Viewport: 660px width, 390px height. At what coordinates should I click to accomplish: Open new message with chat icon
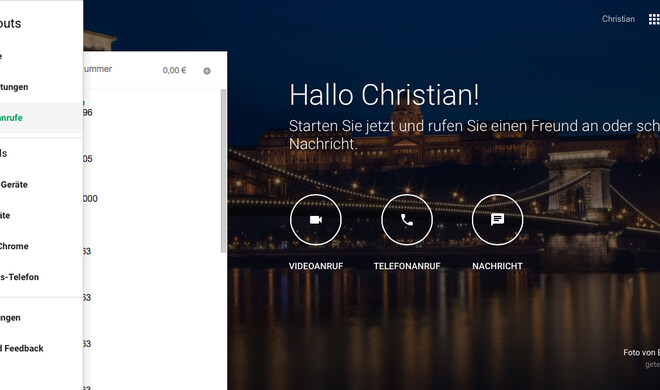(x=498, y=220)
